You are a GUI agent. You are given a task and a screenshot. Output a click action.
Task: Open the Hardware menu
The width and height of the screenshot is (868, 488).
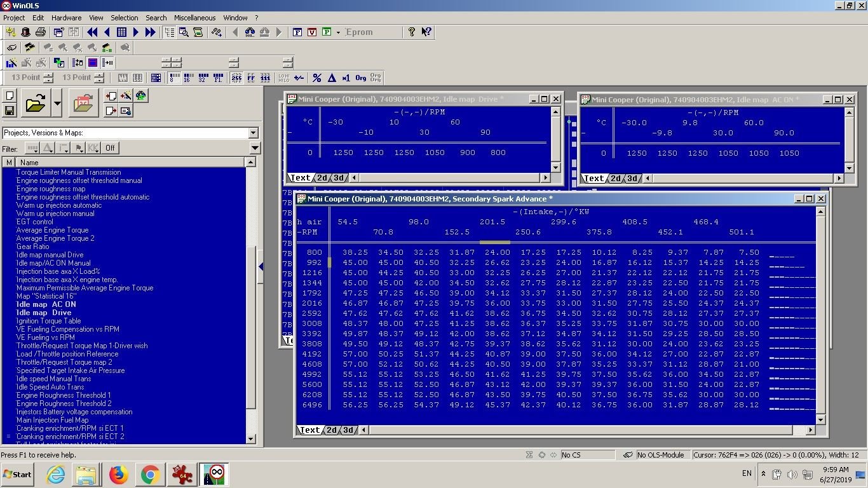pos(66,18)
